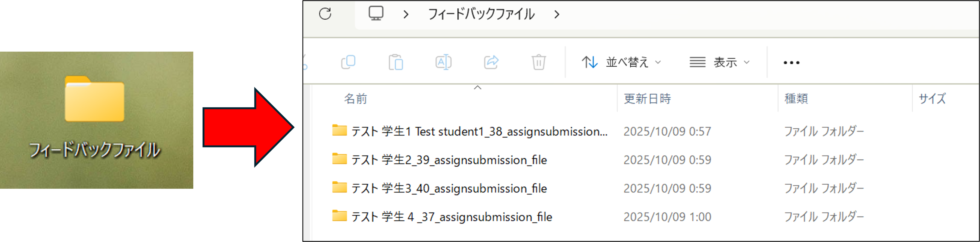
Task: Select the rename icon on the toolbar
Action: pyautogui.click(x=444, y=62)
